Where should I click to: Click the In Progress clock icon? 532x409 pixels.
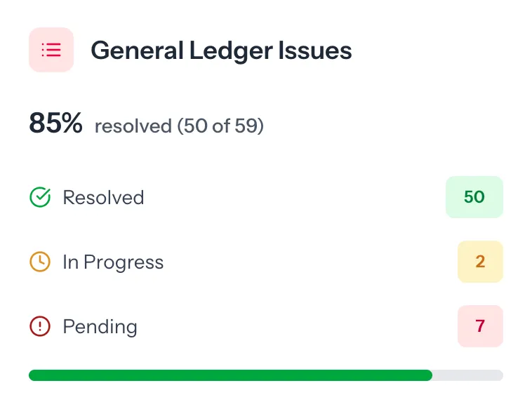pyautogui.click(x=40, y=262)
